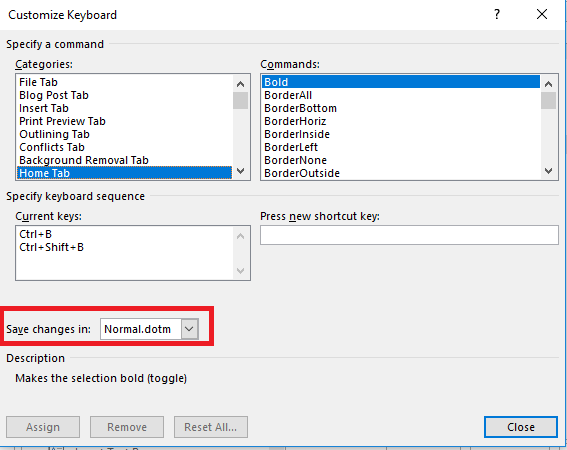Click Categories list scroll up arrow
567x450 pixels.
click(240, 84)
